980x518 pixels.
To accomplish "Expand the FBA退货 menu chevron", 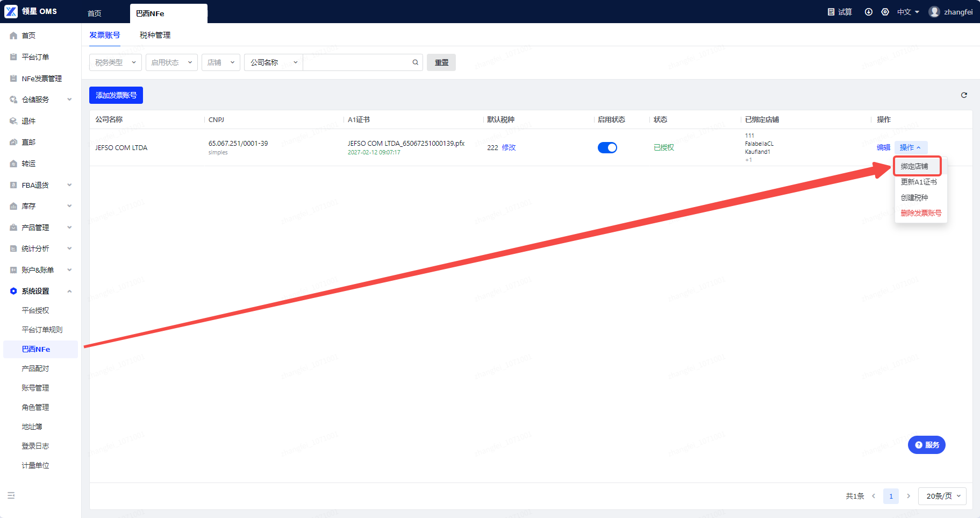I will coord(69,185).
